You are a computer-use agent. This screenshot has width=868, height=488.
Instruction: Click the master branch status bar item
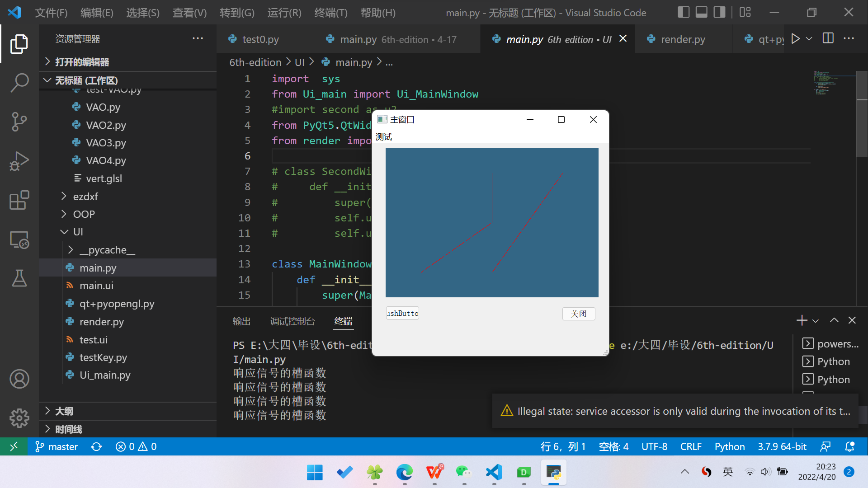tap(57, 446)
